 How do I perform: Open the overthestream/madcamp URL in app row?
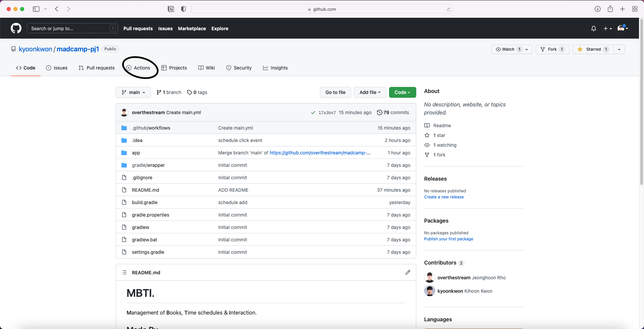point(320,153)
